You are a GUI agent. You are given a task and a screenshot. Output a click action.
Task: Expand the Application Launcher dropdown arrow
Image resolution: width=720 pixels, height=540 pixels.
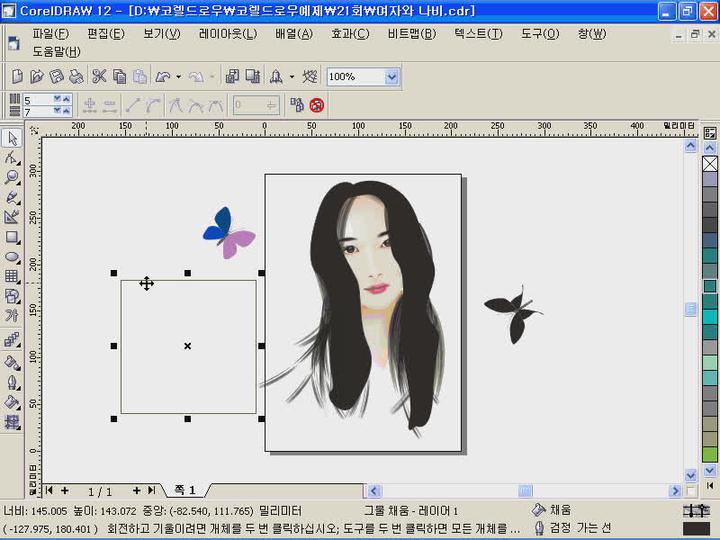point(292,77)
